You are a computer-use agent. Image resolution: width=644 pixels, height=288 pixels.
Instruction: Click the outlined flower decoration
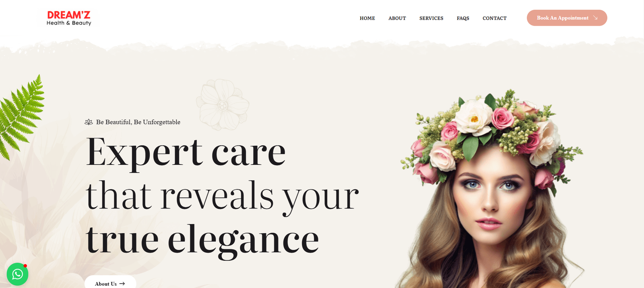[222, 105]
